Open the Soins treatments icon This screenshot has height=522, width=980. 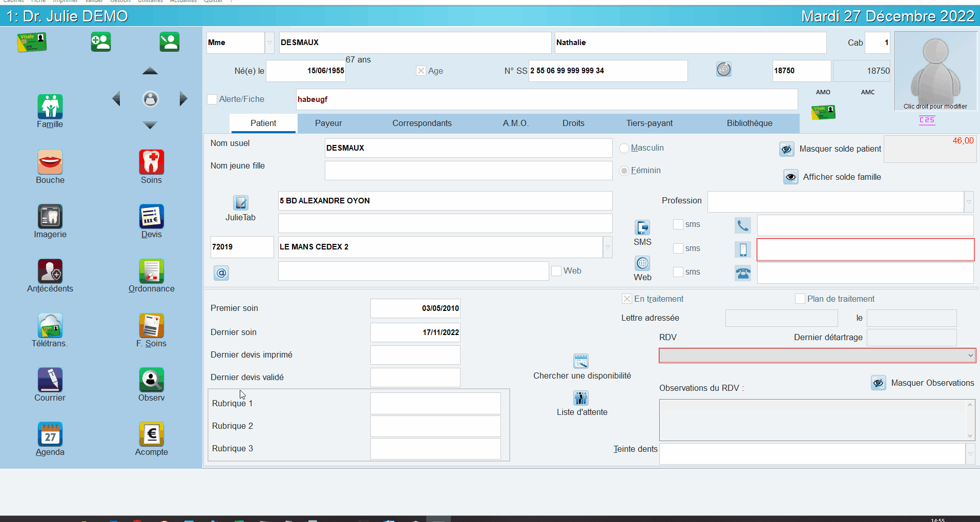[x=151, y=162]
